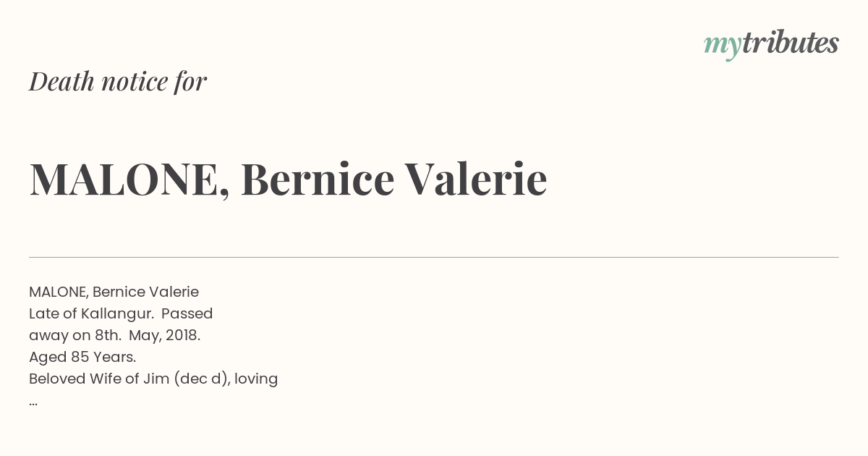
Task: Click the "Late of Kallangur" text
Action: pyautogui.click(x=89, y=314)
